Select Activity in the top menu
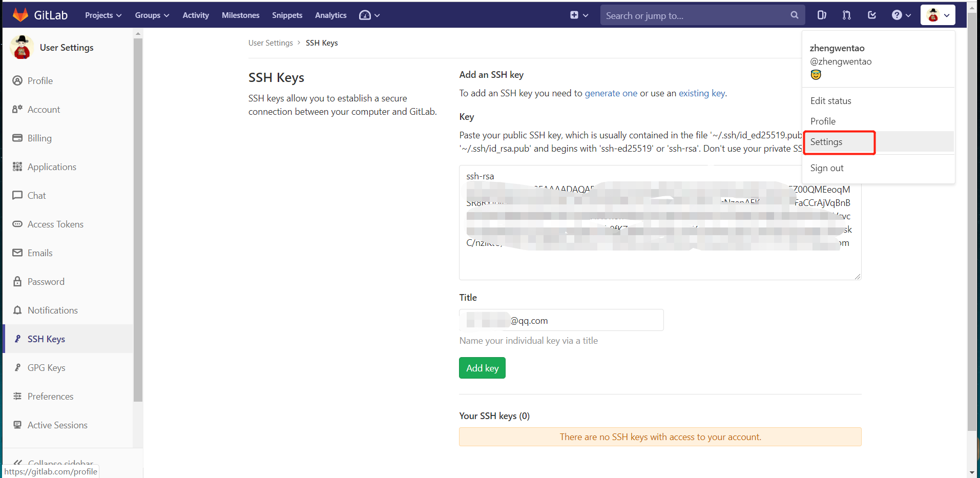The image size is (980, 478). [x=195, y=15]
